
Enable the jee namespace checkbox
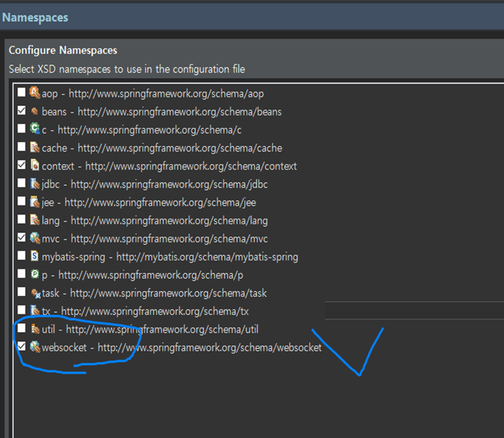click(x=21, y=201)
